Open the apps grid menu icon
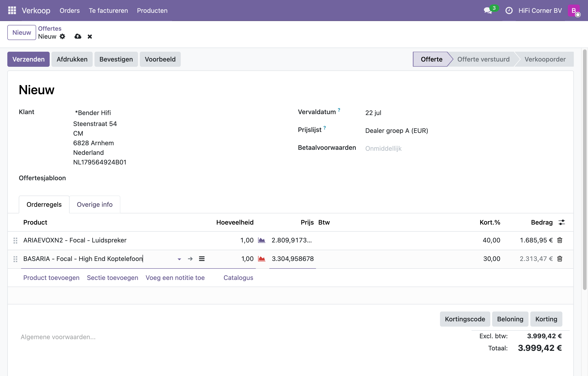 click(12, 11)
